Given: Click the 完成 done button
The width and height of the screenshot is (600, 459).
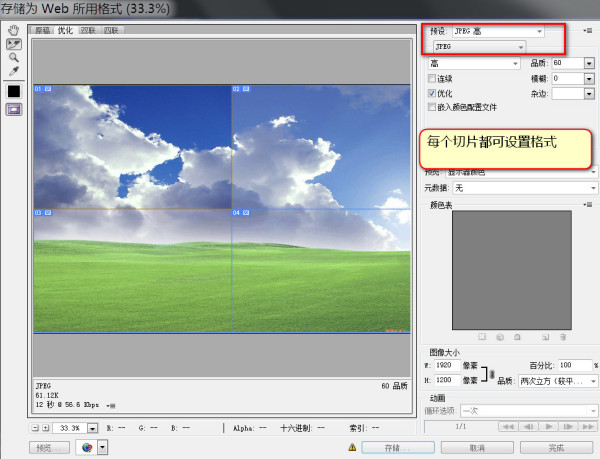Looking at the screenshot, I should 556,448.
